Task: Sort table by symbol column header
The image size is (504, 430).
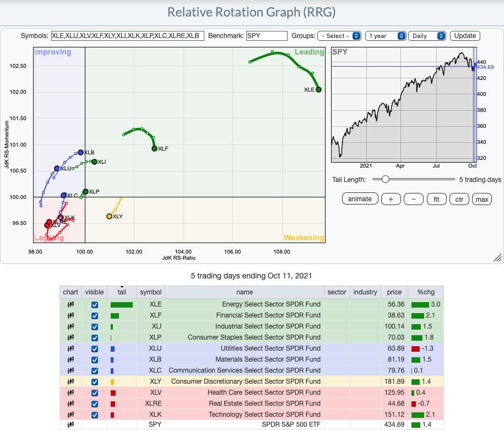Action: [151, 292]
